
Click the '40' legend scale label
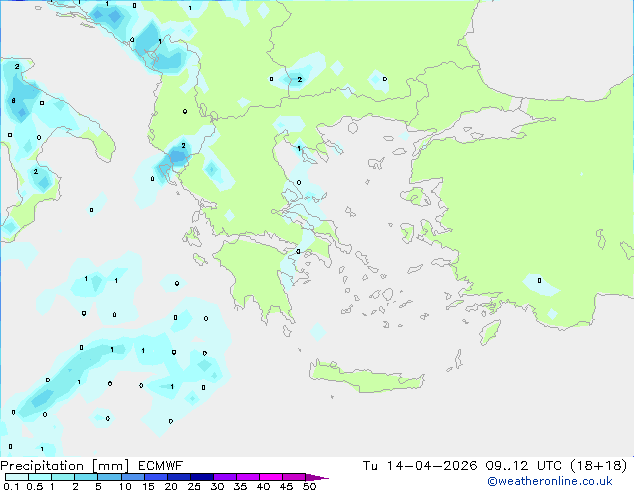coord(263,486)
